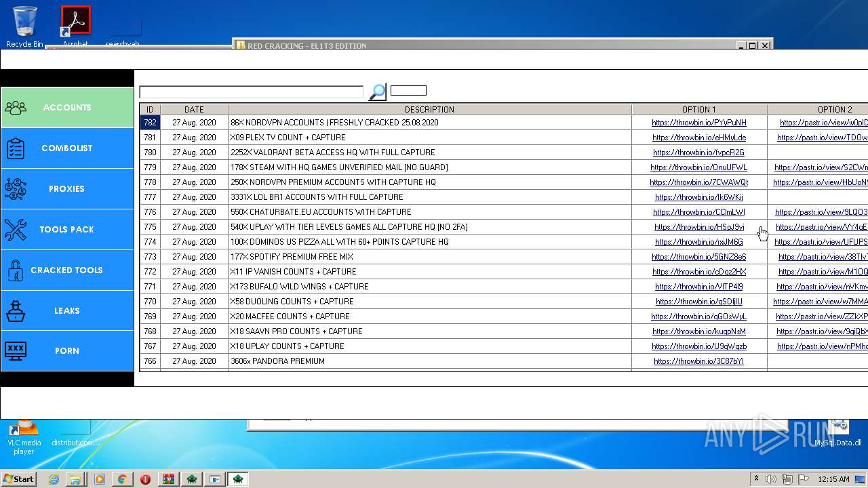The width and height of the screenshot is (868, 488).
Task: Switch to the window-icon taskbar app
Action: (x=214, y=479)
